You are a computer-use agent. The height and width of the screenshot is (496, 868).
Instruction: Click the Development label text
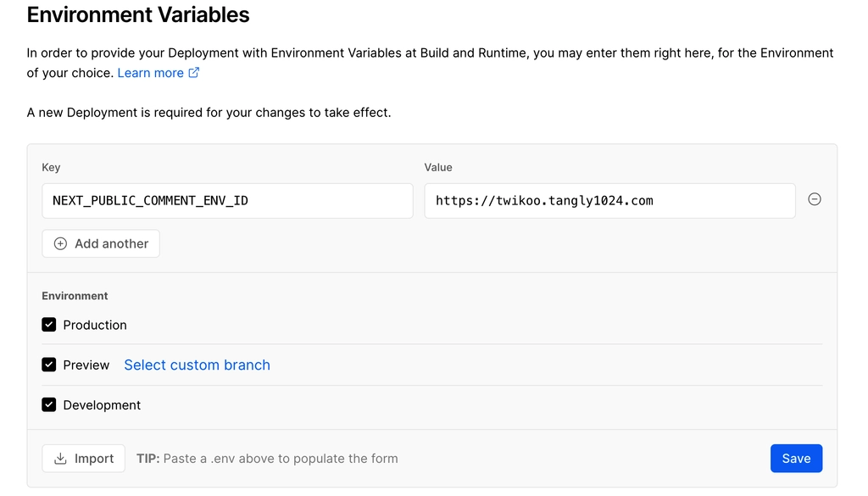[x=102, y=405]
